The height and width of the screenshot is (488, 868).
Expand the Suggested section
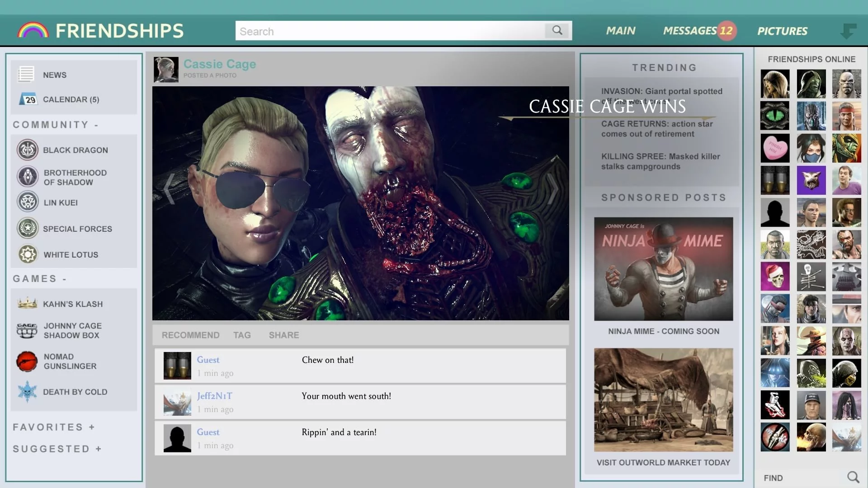coord(57,449)
